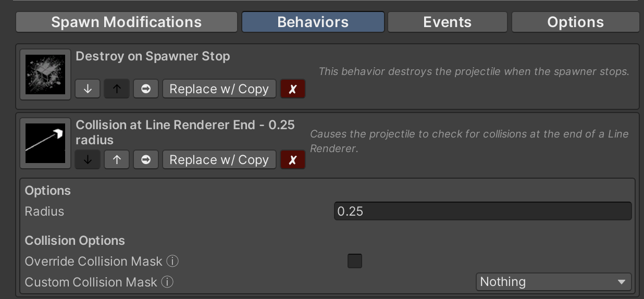
Task: Click Destroy on Spawner Stop thumbnail
Action: (x=45, y=74)
